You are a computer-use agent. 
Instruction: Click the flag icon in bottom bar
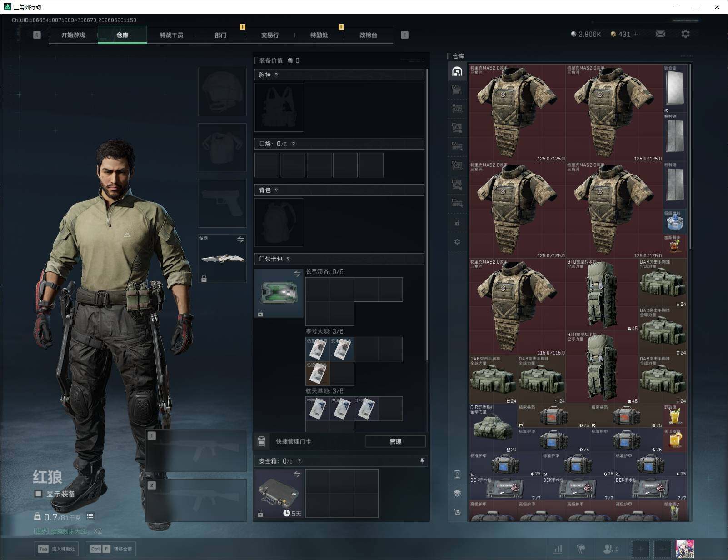point(581,549)
